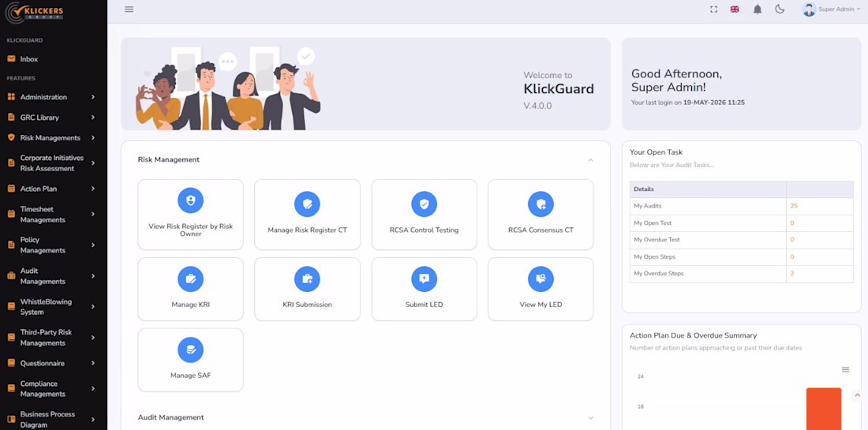Click the My Open Steps row label
This screenshot has width=868, height=430.
pyautogui.click(x=654, y=256)
